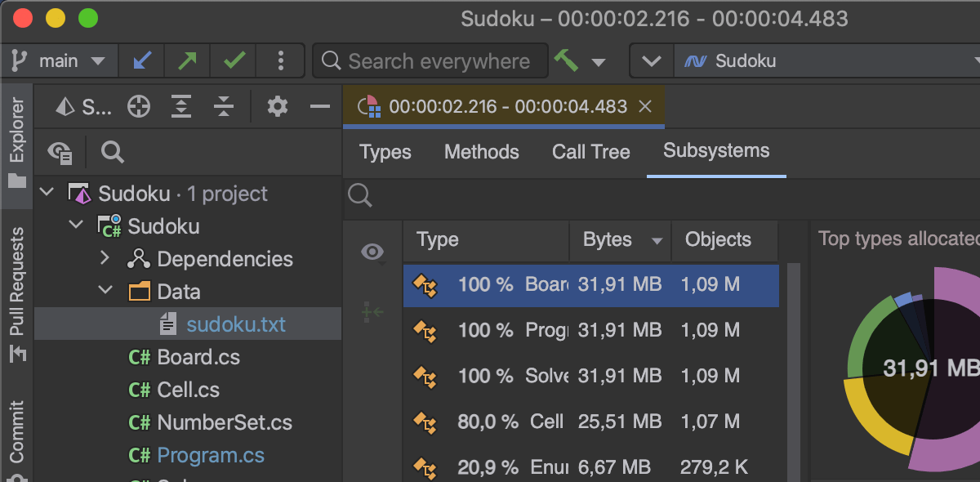980x482 pixels.
Task: Click the green Commit checkmark icon
Action: [234, 60]
